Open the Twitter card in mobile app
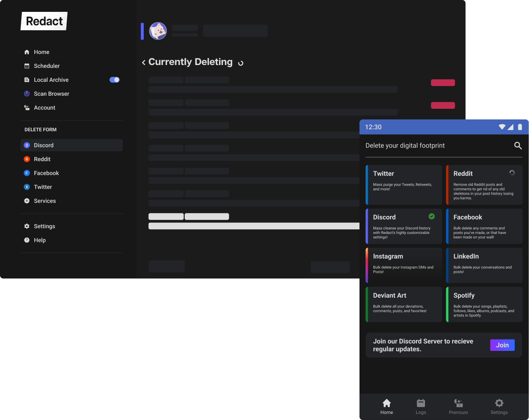The height and width of the screenshot is (420, 529). pyautogui.click(x=404, y=185)
